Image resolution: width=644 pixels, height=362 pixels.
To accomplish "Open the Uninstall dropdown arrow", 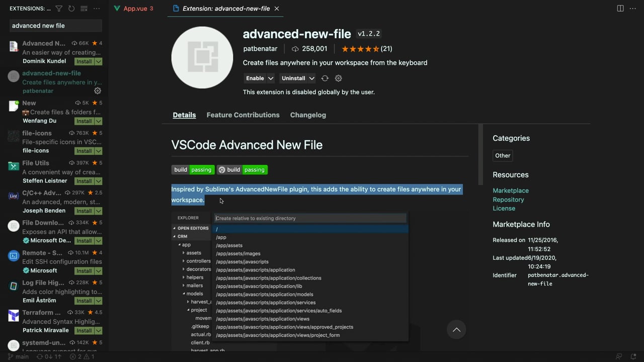I will pos(312,78).
